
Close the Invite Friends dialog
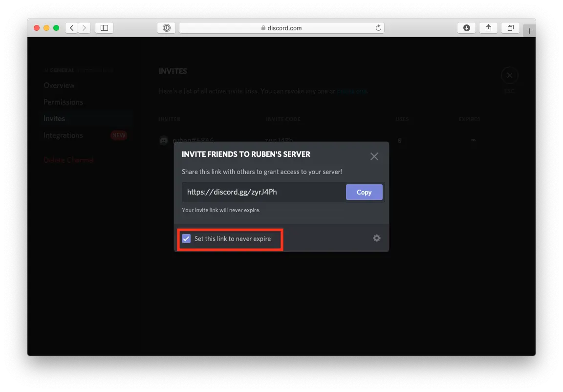click(x=374, y=156)
